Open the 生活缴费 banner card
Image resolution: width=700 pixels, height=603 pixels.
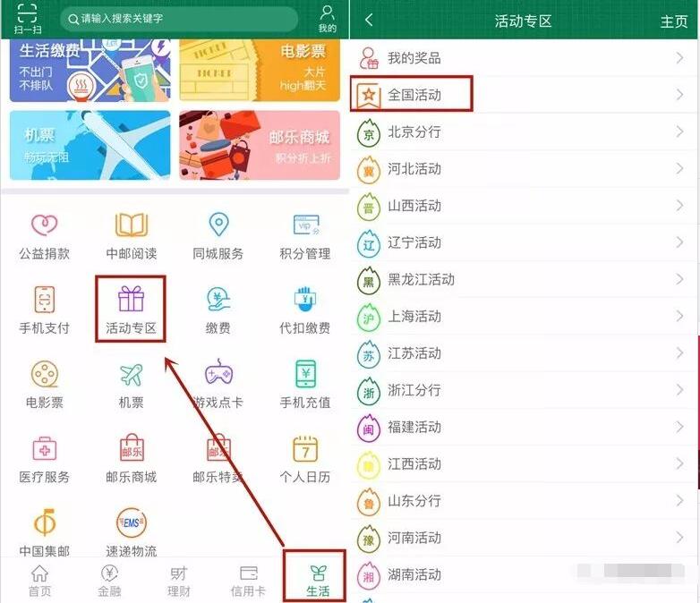90,70
